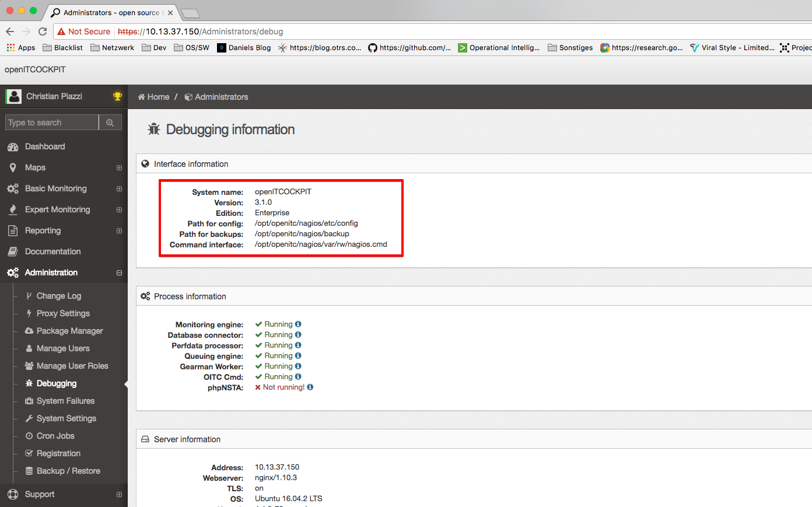Click the browser forward arrow
Viewport: 812px width, 507px height.
pos(26,32)
